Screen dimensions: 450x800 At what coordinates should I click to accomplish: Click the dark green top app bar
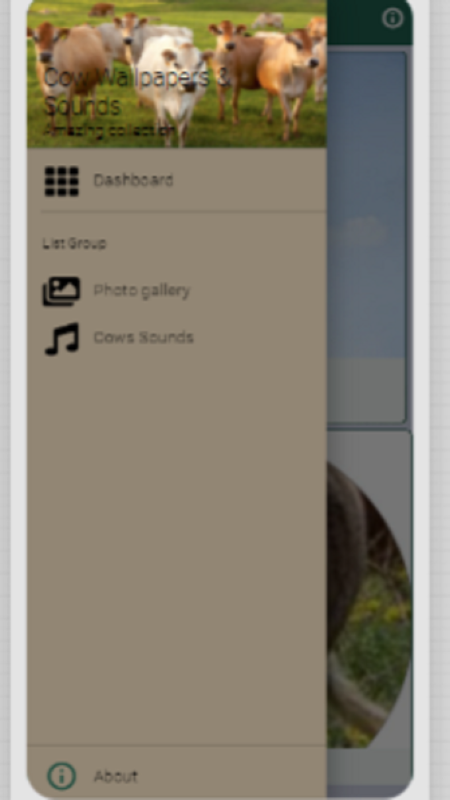point(369,22)
